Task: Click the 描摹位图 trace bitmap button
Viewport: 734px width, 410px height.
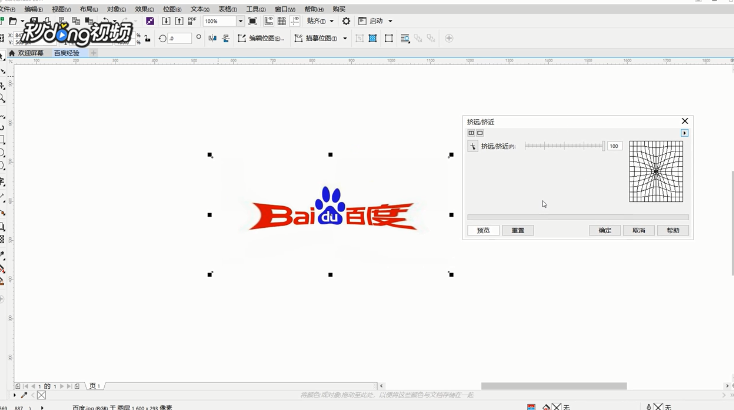Action: point(316,38)
